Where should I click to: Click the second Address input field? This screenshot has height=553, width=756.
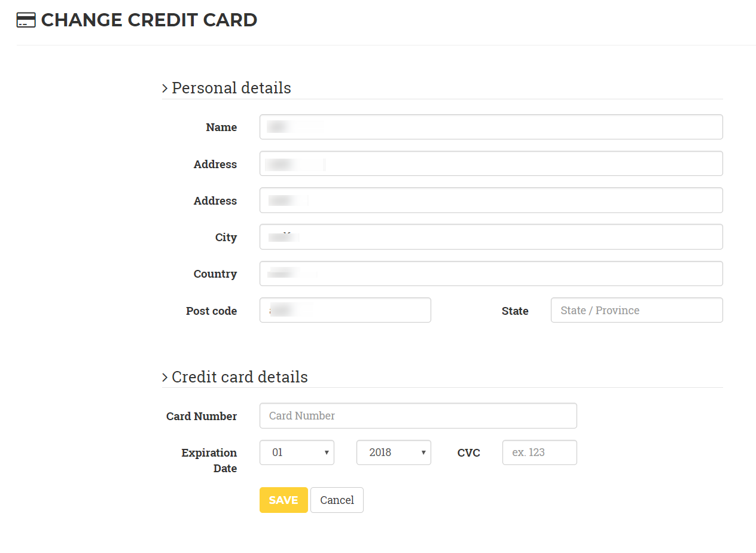coord(491,200)
